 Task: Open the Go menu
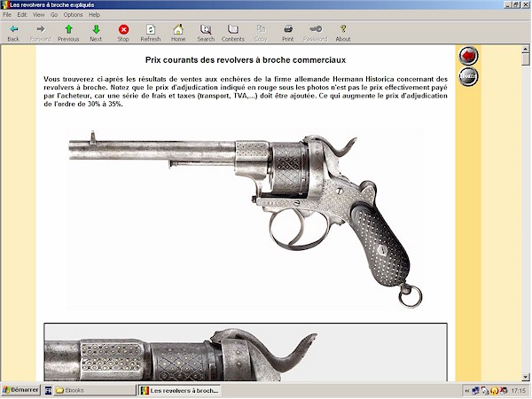coord(54,15)
